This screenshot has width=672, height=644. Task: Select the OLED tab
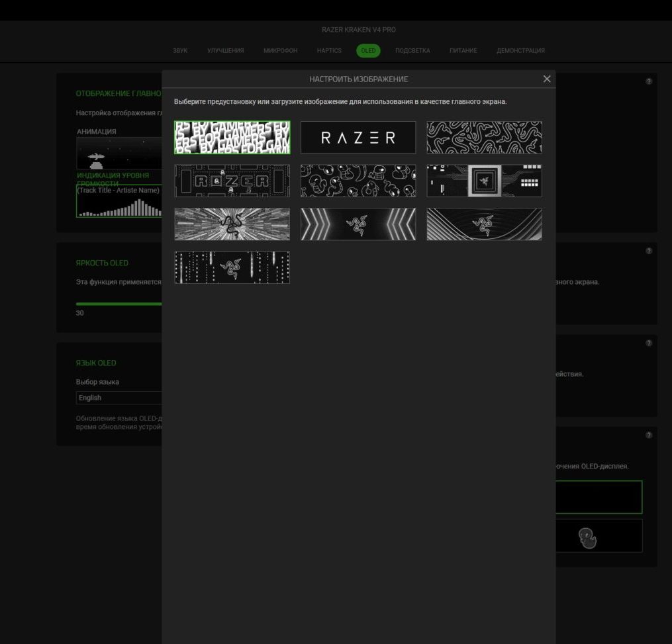click(368, 50)
